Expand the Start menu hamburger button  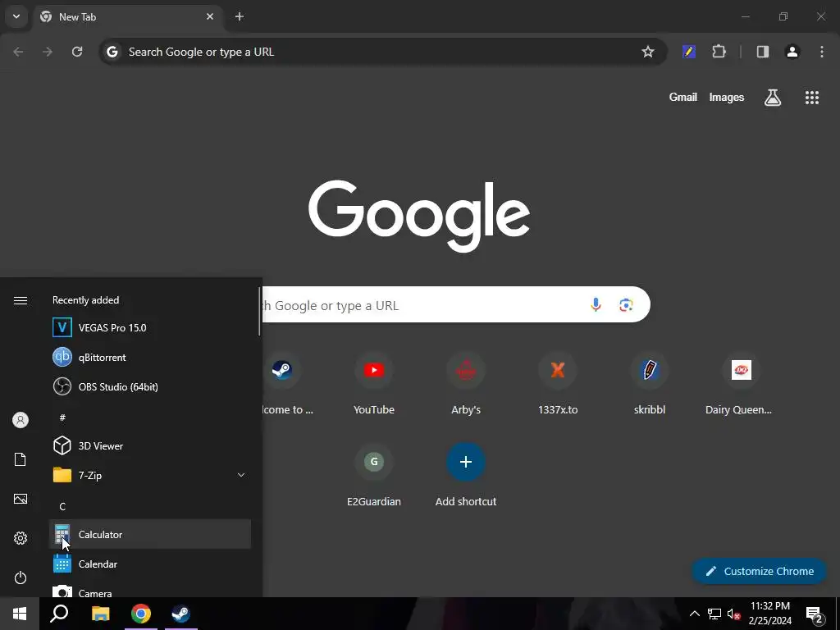coord(21,300)
